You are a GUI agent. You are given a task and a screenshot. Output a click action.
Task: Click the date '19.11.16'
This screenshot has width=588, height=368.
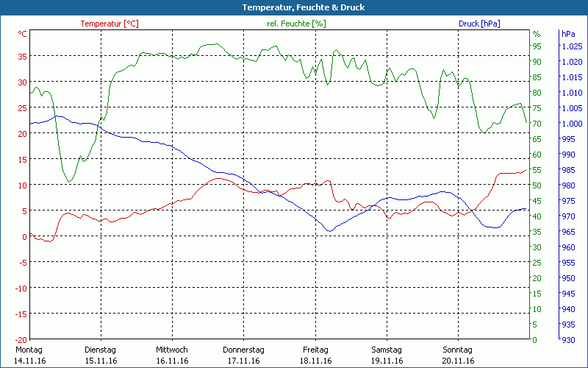pos(387,361)
